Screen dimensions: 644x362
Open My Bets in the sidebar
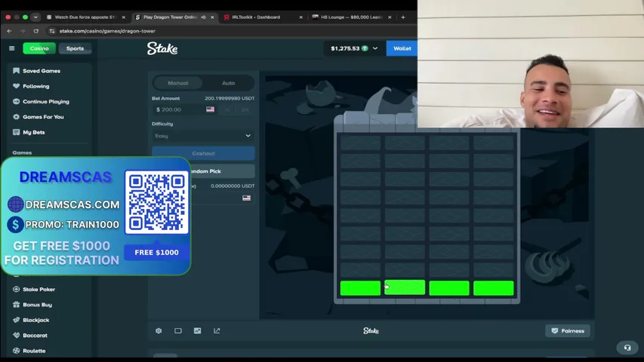pos(34,132)
